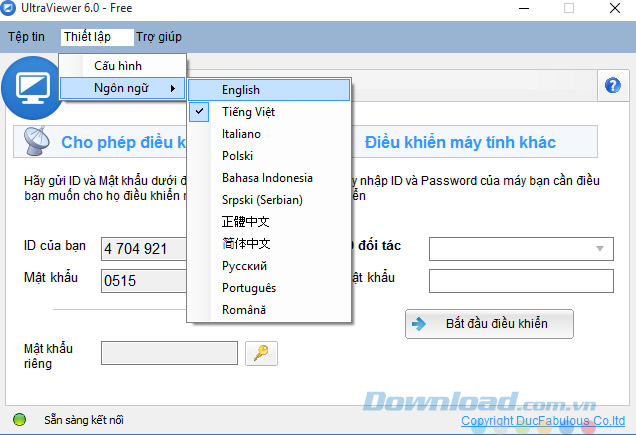Click the Cho phép điều khiển heading
The height and width of the screenshot is (435, 636).
124,142
